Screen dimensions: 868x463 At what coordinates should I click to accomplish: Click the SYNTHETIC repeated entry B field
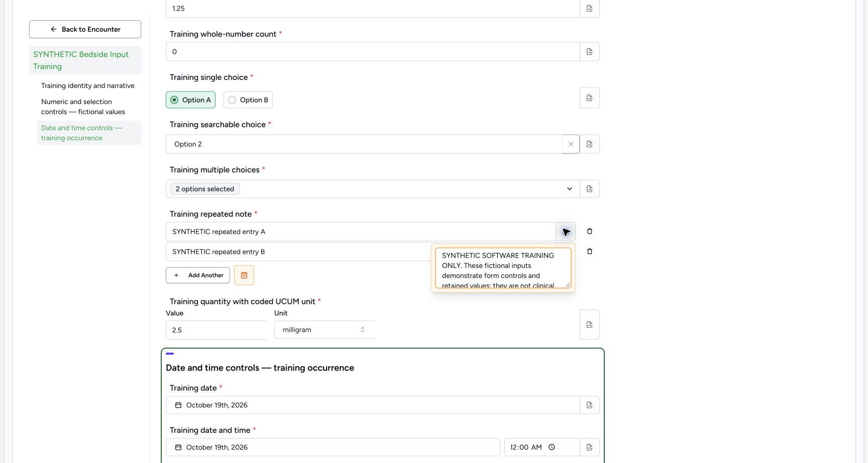coord(298,252)
